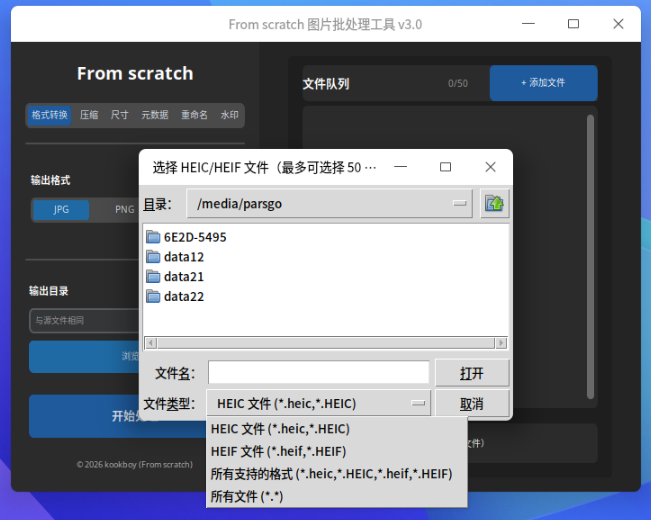Image resolution: width=651 pixels, height=520 pixels.
Task: Select the data22 folder icon
Action: [153, 297]
